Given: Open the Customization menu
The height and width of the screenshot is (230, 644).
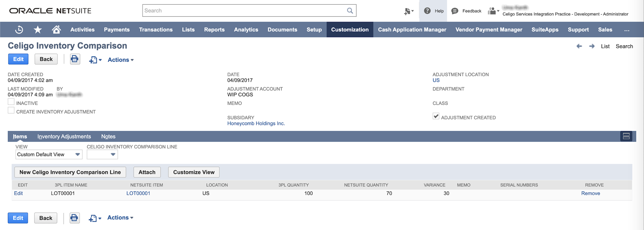Looking at the screenshot, I should [350, 30].
